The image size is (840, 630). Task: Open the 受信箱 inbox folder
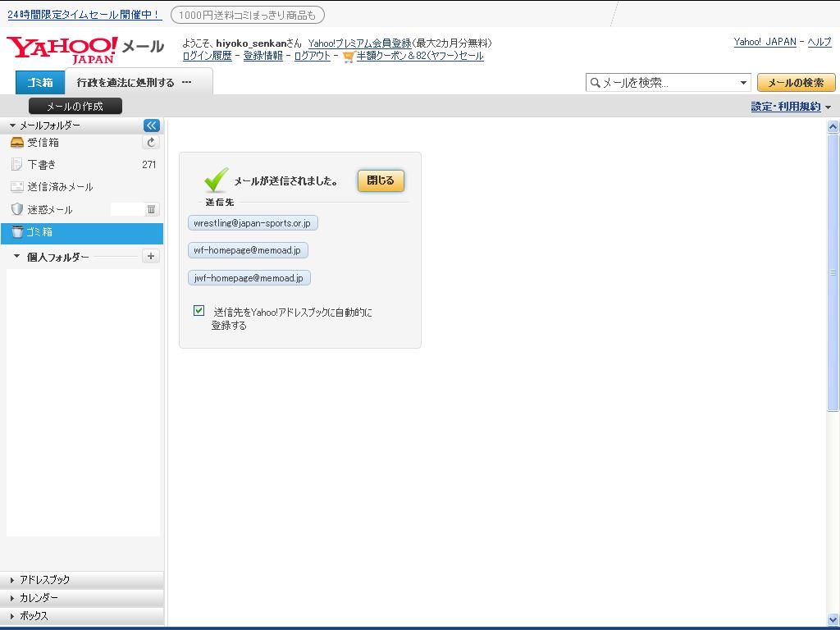(x=43, y=143)
